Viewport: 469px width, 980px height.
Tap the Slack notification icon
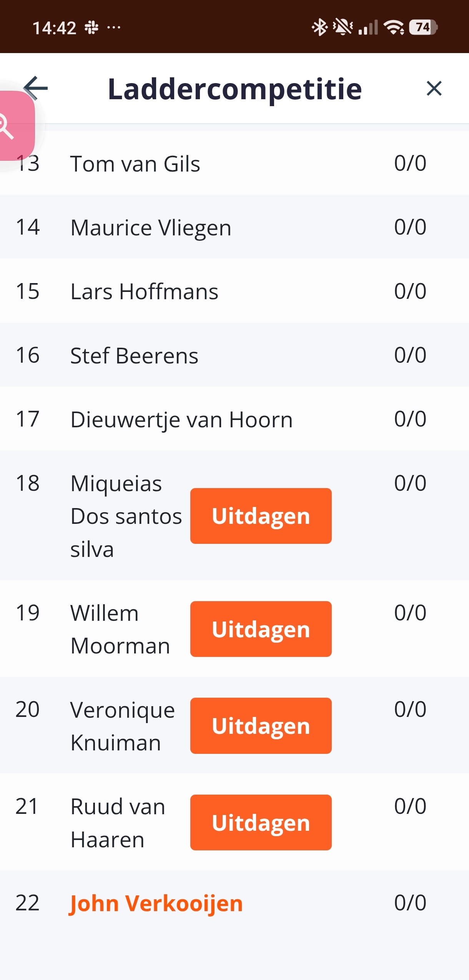tap(91, 28)
